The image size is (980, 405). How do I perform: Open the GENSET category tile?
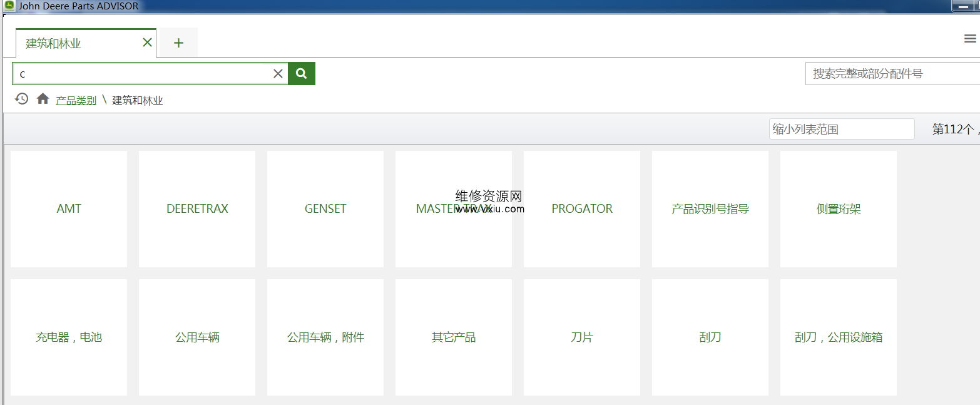click(x=325, y=209)
